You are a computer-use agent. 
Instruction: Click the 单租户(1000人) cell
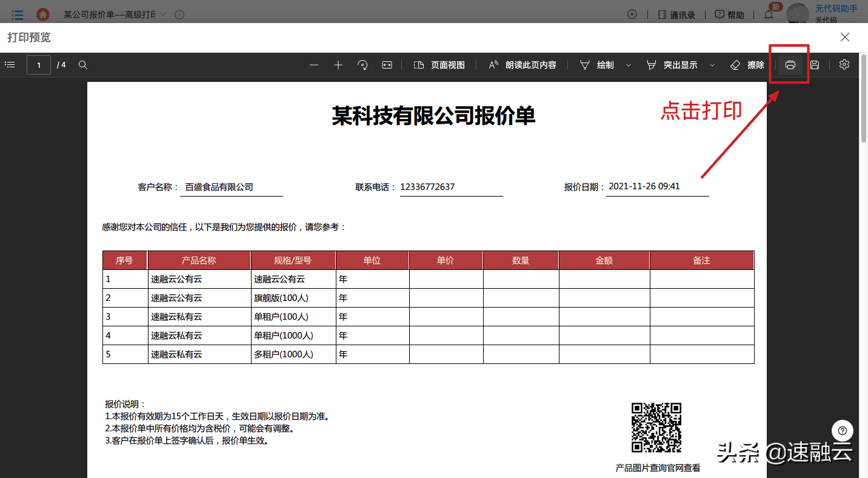(293, 335)
